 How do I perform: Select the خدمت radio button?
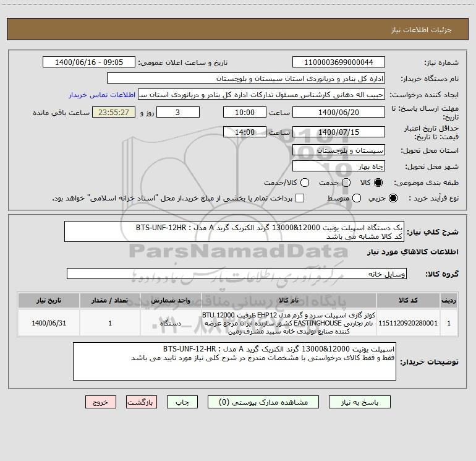(x=346, y=183)
